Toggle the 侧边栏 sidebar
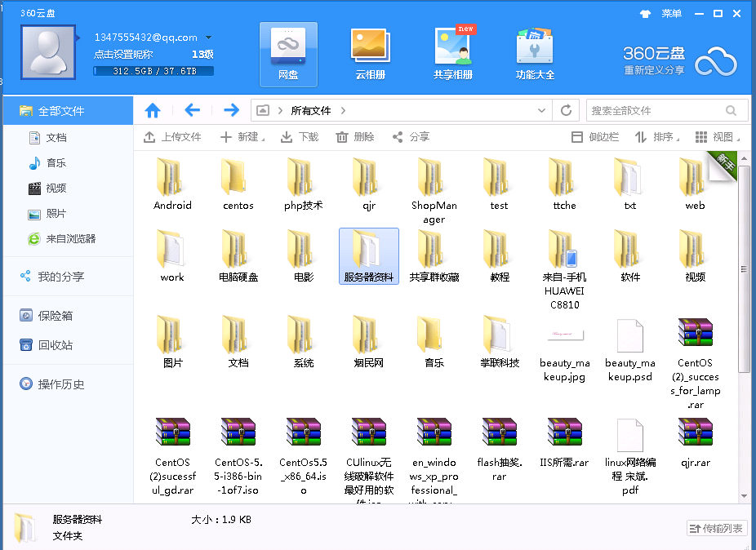756x550 pixels. pos(595,137)
